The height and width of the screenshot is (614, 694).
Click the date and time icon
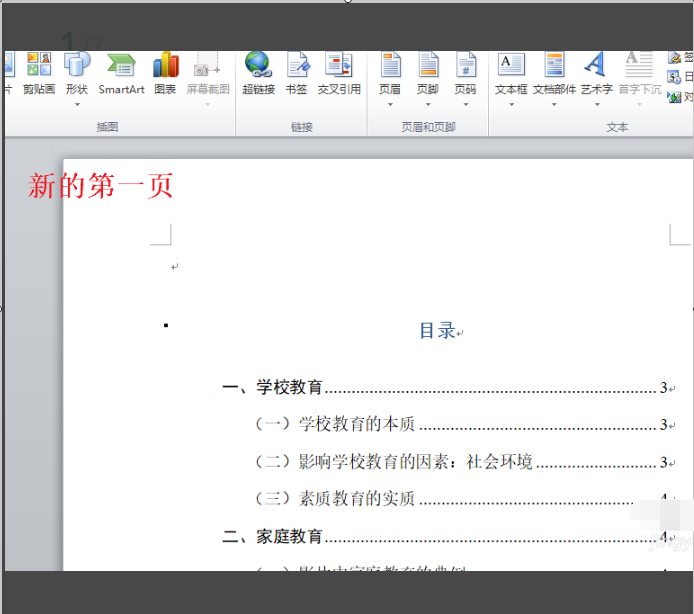[x=674, y=77]
